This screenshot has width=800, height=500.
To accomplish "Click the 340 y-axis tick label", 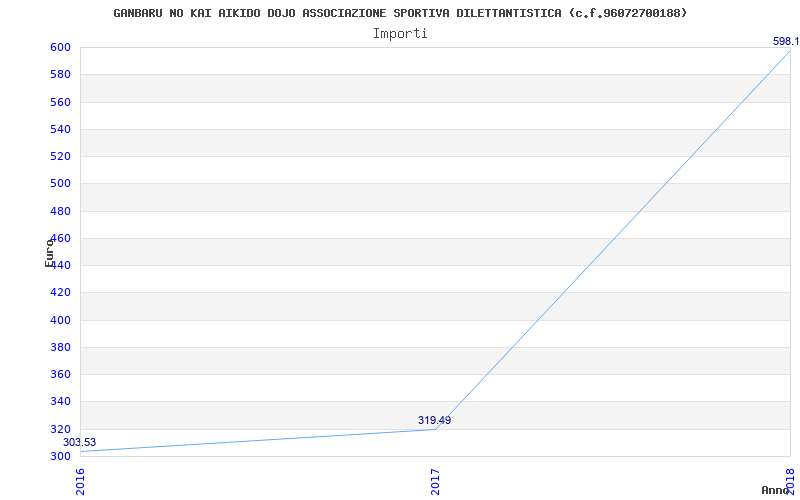I will [60, 402].
